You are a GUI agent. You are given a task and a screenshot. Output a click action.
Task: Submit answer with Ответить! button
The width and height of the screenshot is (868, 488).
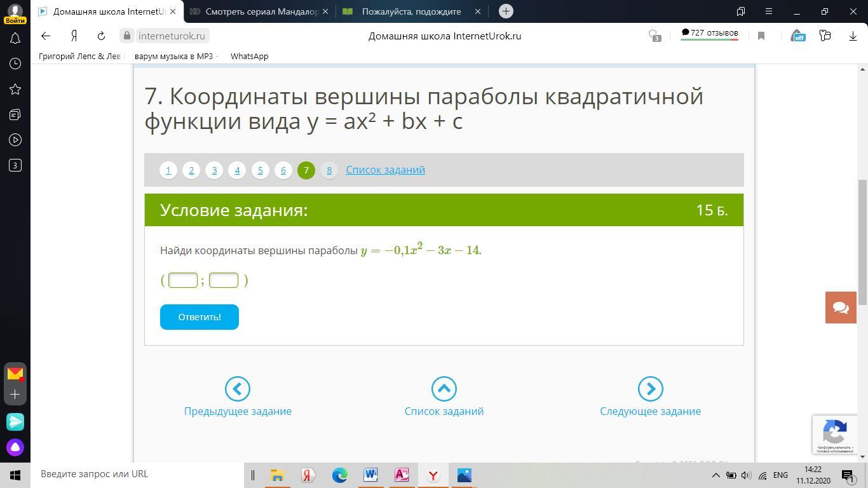[200, 317]
